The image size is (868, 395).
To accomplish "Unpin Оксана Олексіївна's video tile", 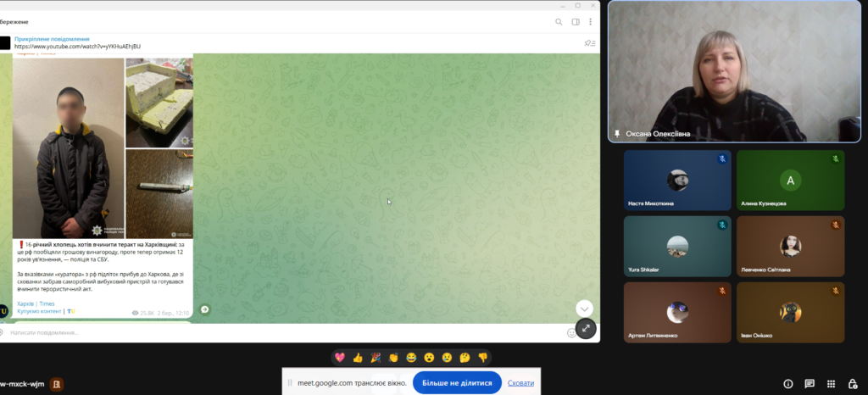I will click(x=616, y=133).
